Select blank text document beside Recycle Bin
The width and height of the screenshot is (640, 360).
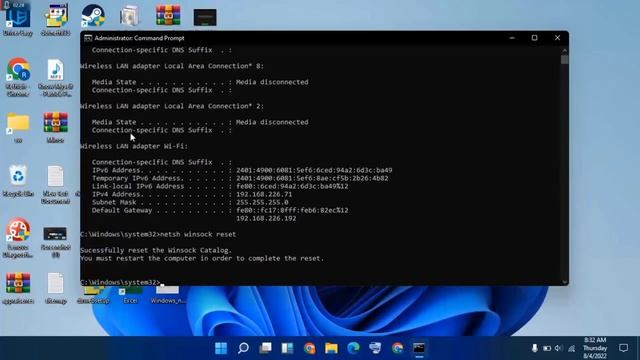click(56, 184)
